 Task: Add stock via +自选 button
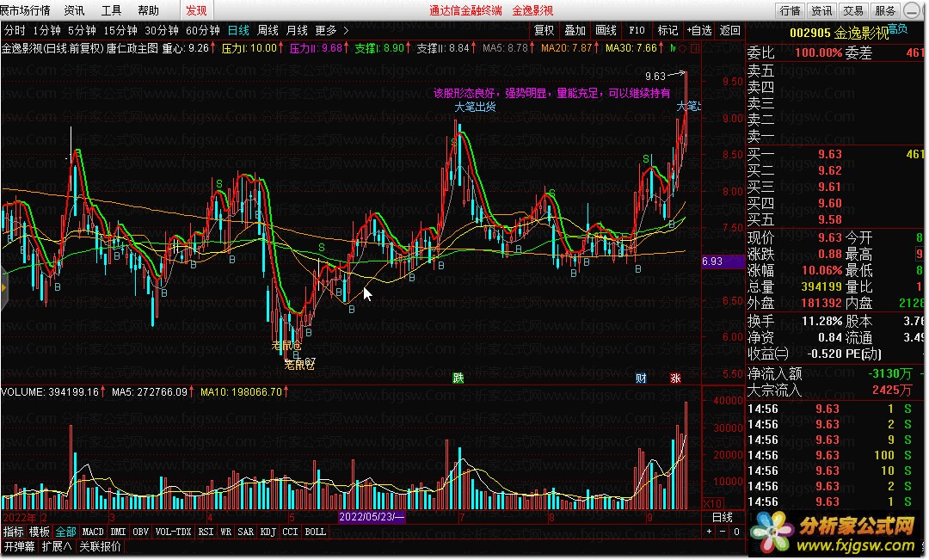tap(699, 30)
